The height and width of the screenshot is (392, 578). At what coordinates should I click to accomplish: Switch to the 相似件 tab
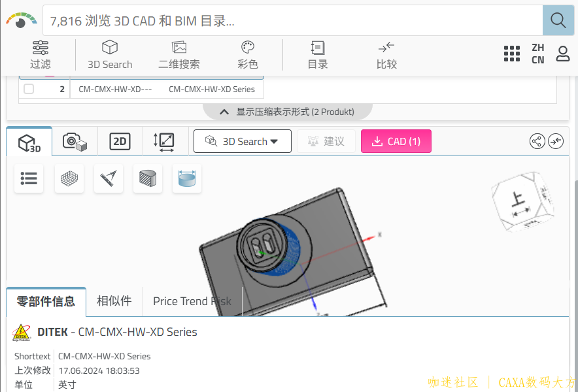coord(114,301)
